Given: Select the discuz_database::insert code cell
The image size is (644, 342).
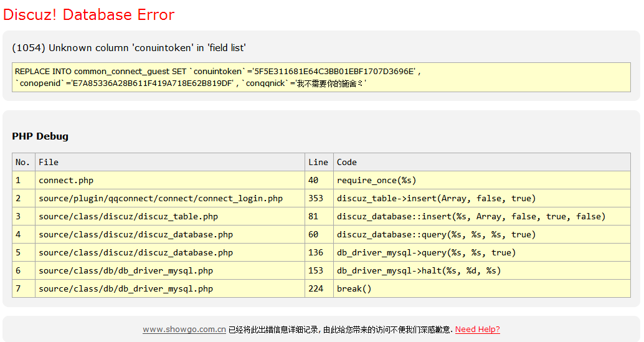Looking at the screenshot, I should tap(482, 216).
